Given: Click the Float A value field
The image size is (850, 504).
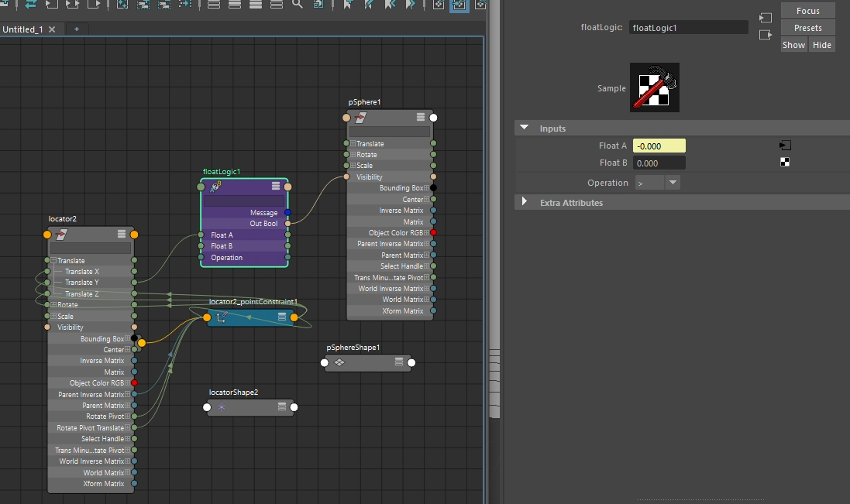Looking at the screenshot, I should (x=659, y=146).
